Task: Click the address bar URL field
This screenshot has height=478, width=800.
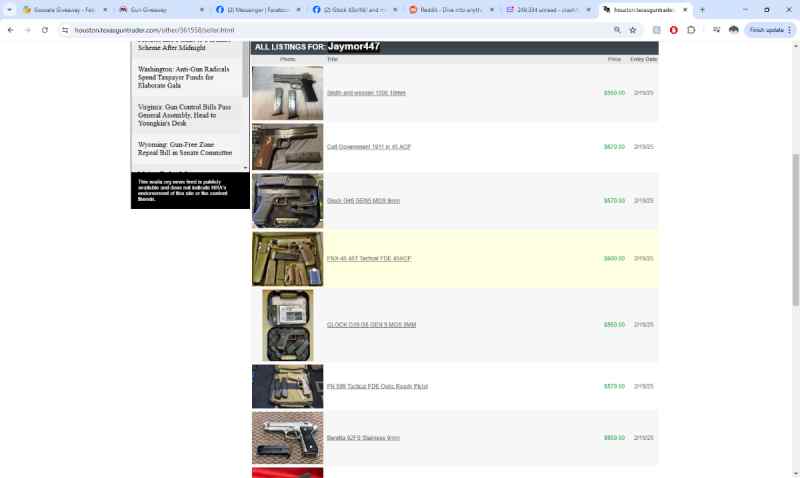Action: tap(339, 30)
